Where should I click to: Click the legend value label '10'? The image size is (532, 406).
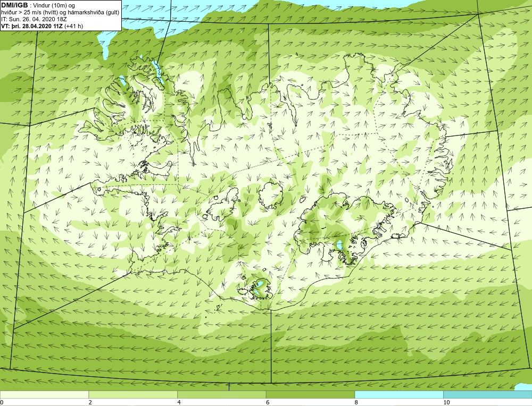point(446,402)
